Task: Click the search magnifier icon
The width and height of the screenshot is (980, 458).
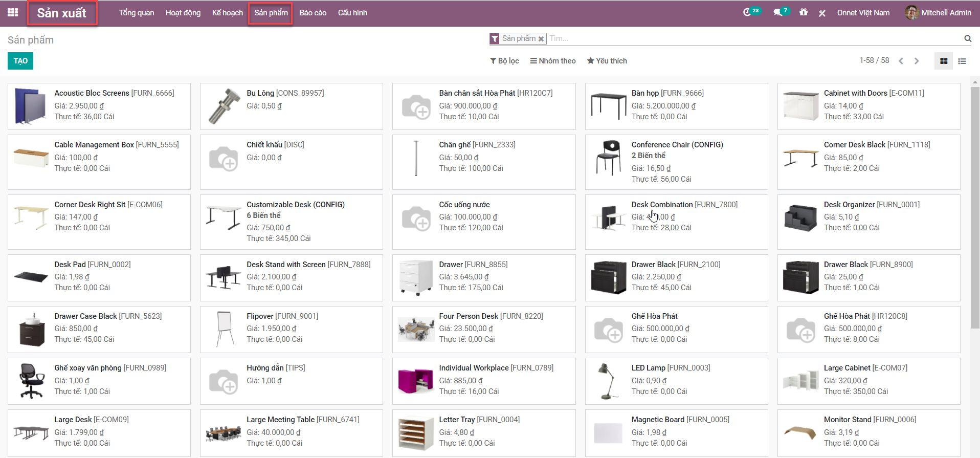Action: pyautogui.click(x=967, y=38)
